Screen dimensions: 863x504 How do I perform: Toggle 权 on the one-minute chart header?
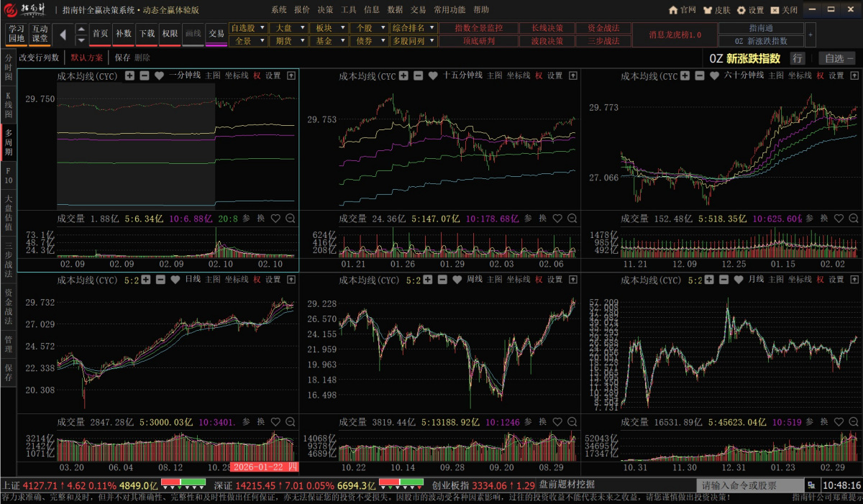257,75
